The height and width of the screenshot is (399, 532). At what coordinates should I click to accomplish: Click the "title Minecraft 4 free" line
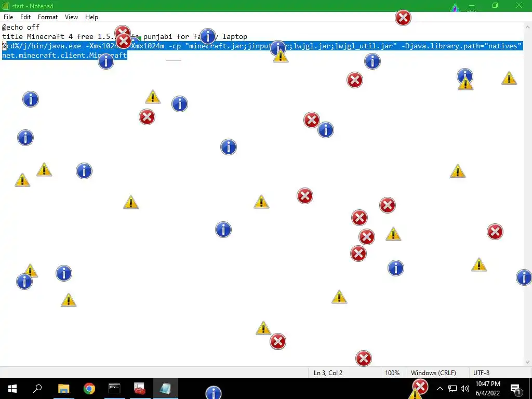(x=125, y=36)
